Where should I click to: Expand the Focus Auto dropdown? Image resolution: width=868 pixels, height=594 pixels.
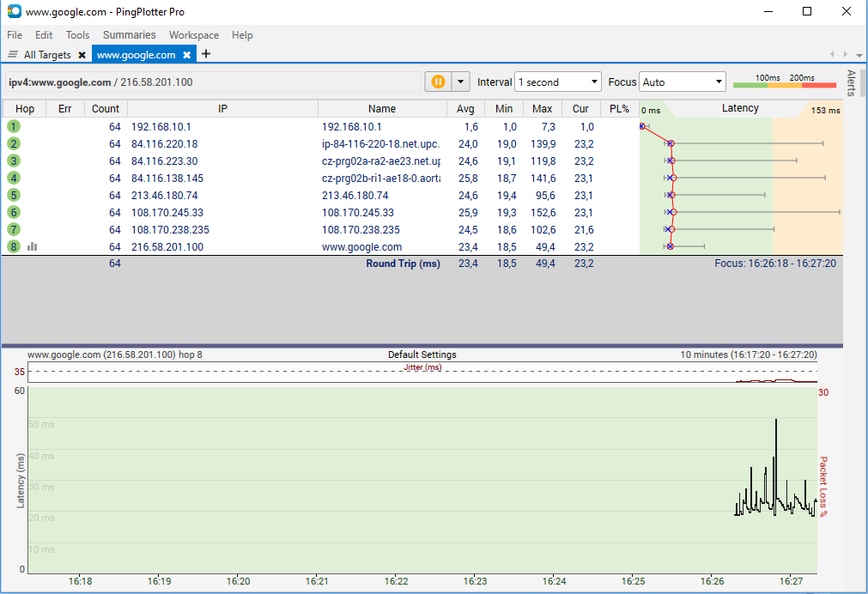pyautogui.click(x=683, y=82)
